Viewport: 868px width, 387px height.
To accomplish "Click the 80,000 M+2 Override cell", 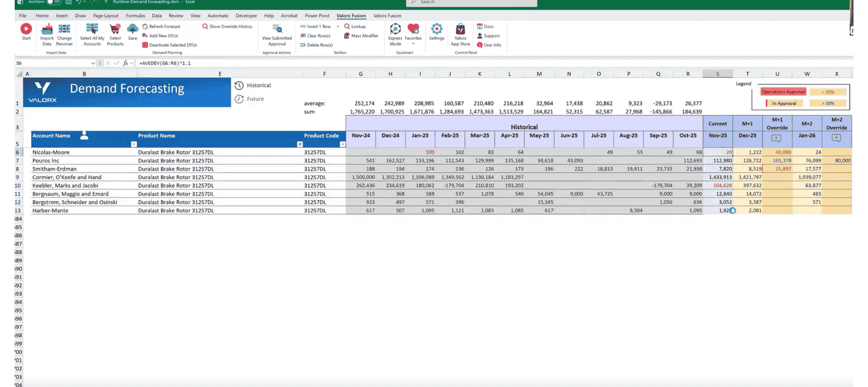I will pos(837,161).
